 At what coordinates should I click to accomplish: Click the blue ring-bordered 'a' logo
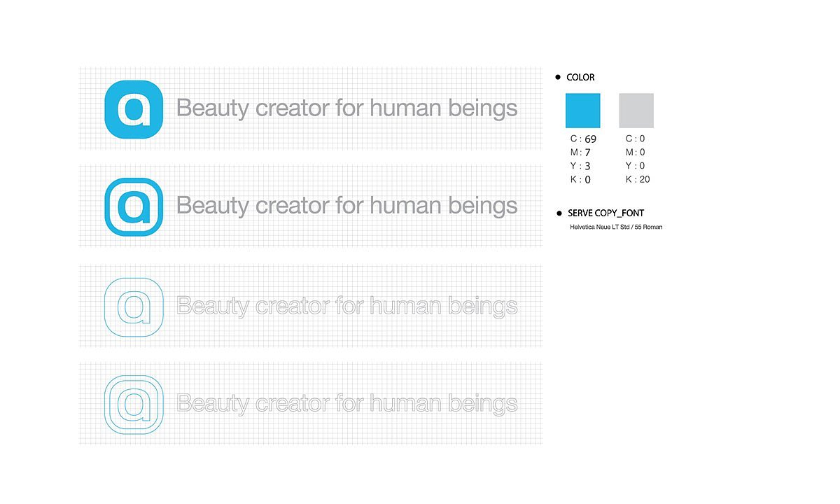(134, 206)
